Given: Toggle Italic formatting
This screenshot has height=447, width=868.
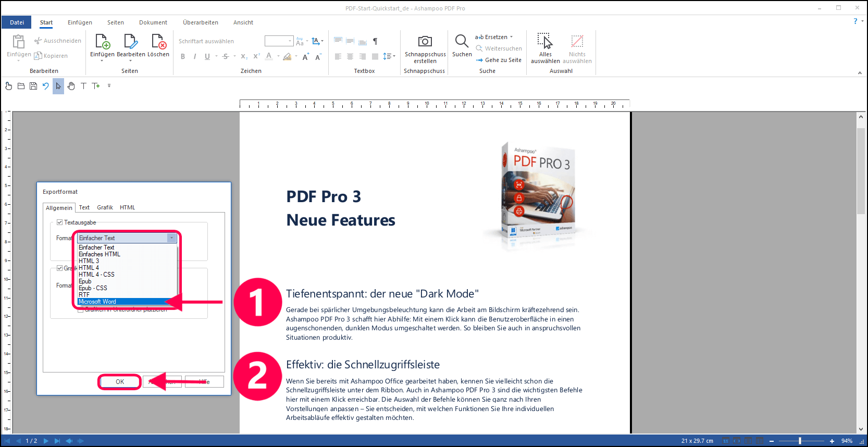Looking at the screenshot, I should pos(195,56).
